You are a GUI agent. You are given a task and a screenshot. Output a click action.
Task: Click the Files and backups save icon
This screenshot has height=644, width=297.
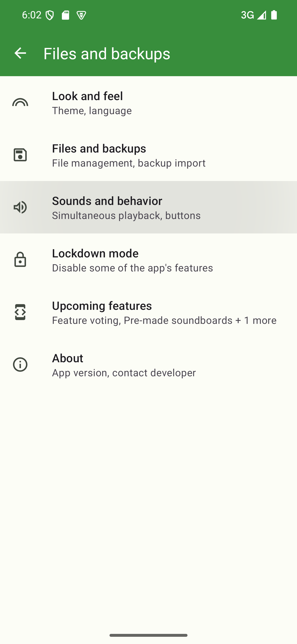point(20,155)
